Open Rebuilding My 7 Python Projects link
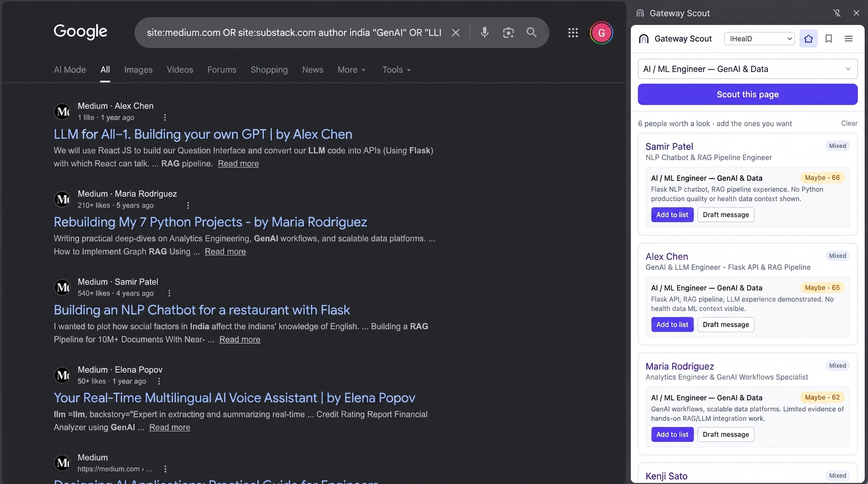868x484 pixels. pyautogui.click(x=210, y=222)
